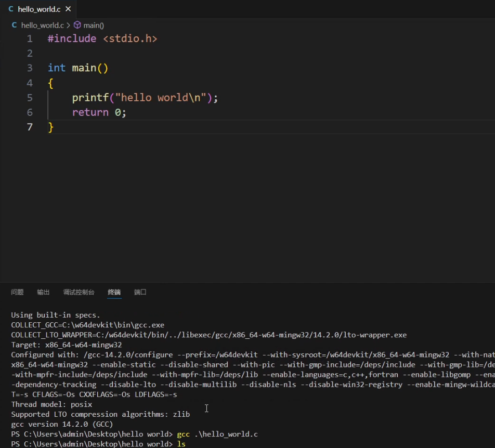Select the hello_world.c tab label
495x448 pixels.
[x=39, y=9]
